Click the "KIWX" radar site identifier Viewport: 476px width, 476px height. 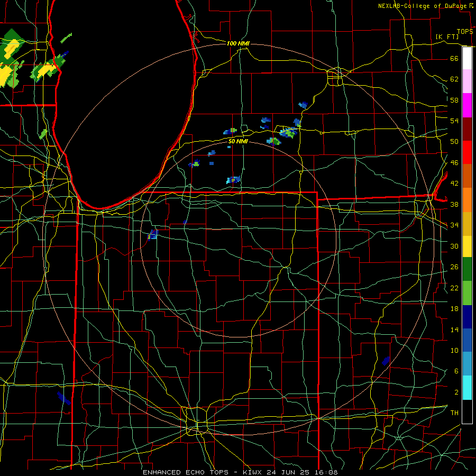(x=253, y=472)
